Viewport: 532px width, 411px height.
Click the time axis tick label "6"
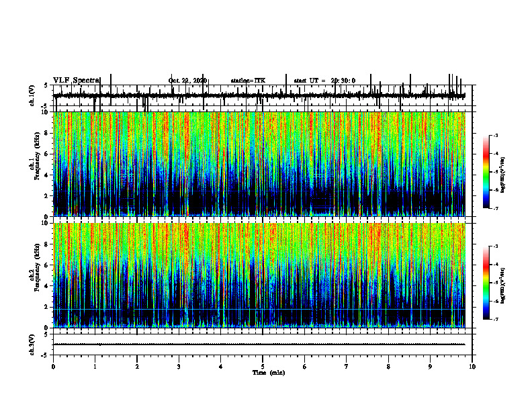coord(304,367)
